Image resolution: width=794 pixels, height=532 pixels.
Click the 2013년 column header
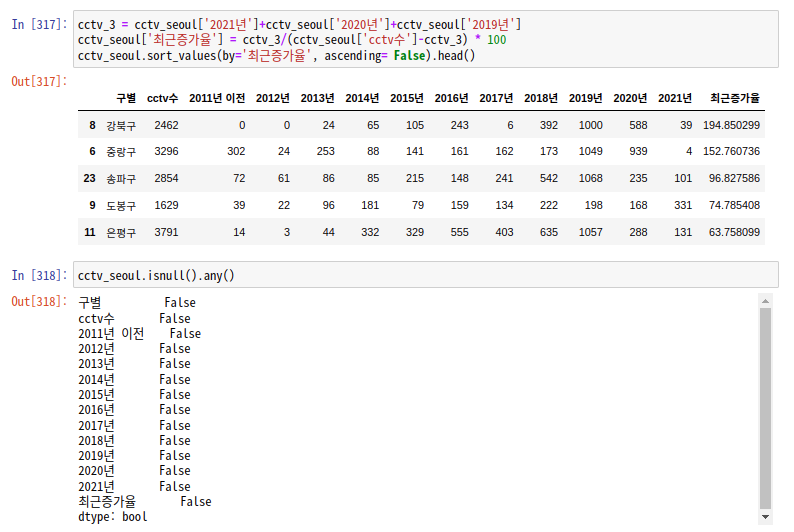pyautogui.click(x=317, y=98)
